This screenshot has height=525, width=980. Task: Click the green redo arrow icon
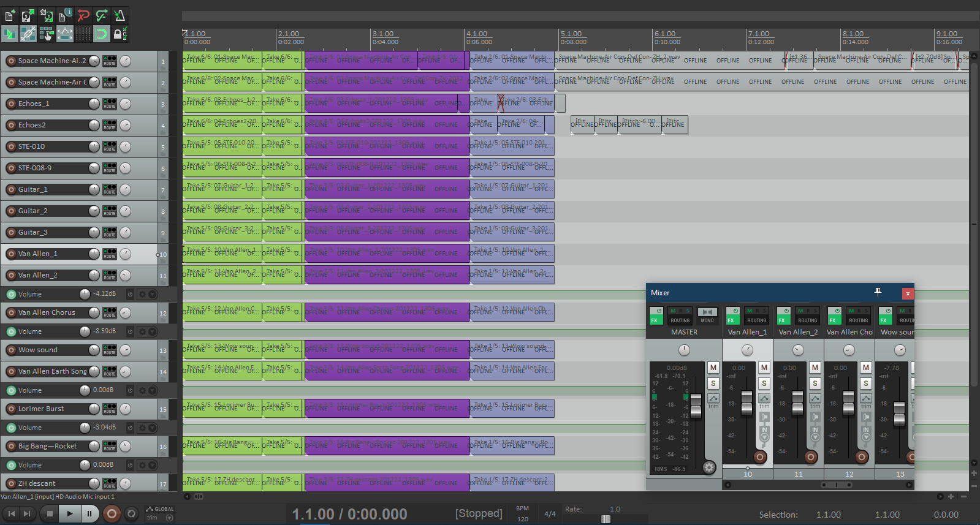102,15
